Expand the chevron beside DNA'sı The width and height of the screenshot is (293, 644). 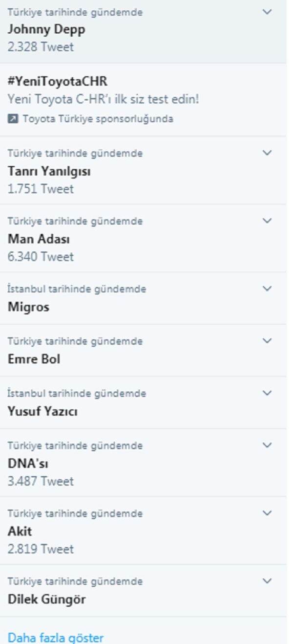[x=267, y=445]
